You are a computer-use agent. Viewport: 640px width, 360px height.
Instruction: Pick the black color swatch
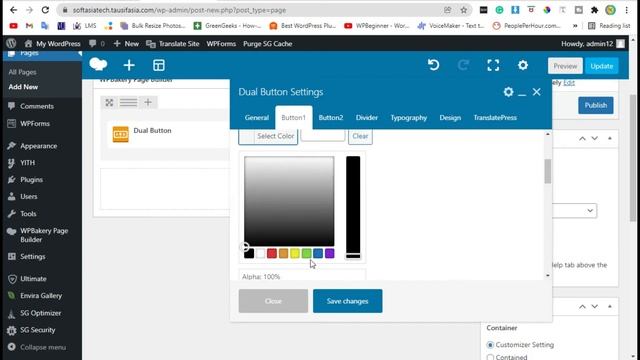(249, 253)
